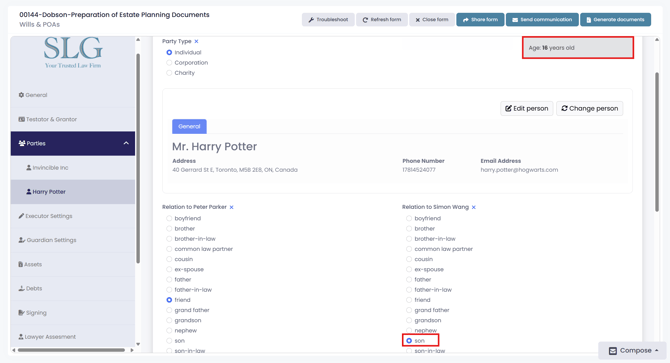The width and height of the screenshot is (670, 363).
Task: Select nephew under Relation to Peter Parker
Action: point(169,331)
